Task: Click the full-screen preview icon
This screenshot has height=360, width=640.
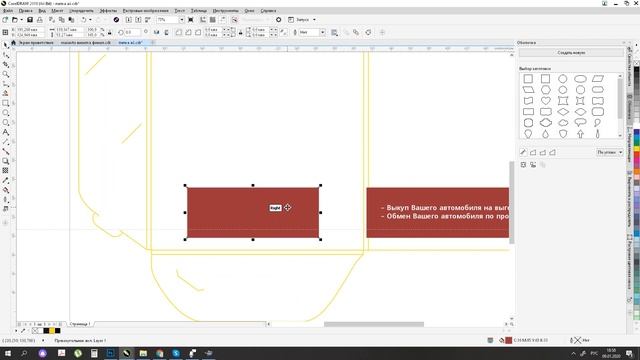Action: coord(191,20)
